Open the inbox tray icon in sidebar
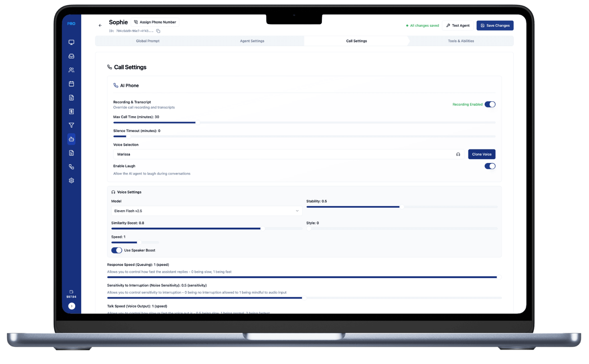Viewport: 589px width, 364px height. click(x=71, y=56)
